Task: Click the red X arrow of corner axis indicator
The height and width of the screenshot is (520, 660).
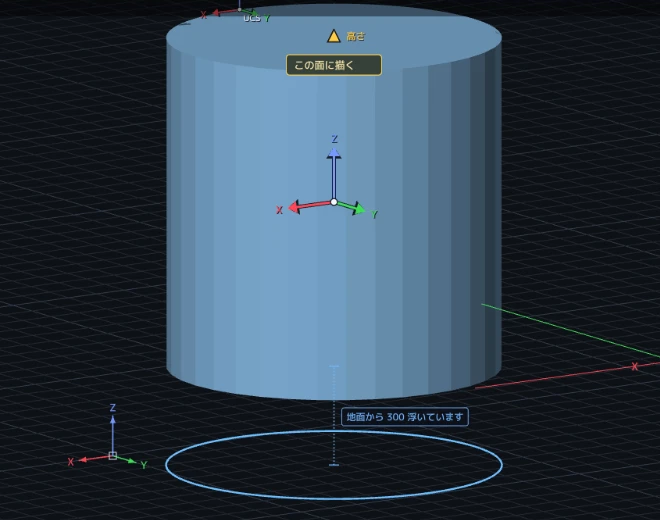Action: (93, 459)
